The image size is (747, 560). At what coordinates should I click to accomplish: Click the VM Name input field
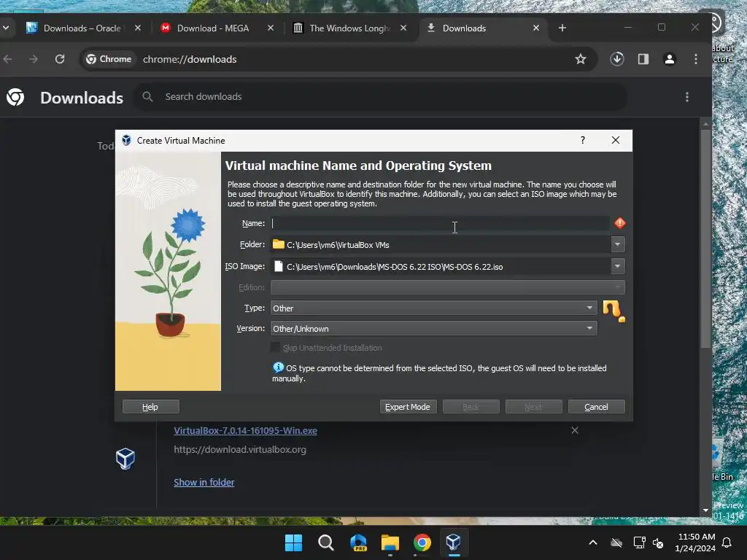(x=440, y=223)
